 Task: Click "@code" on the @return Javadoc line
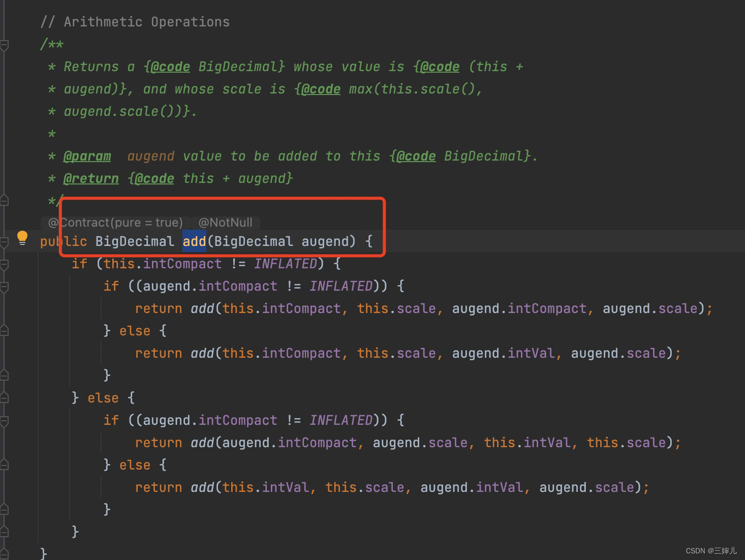pyautogui.click(x=154, y=178)
